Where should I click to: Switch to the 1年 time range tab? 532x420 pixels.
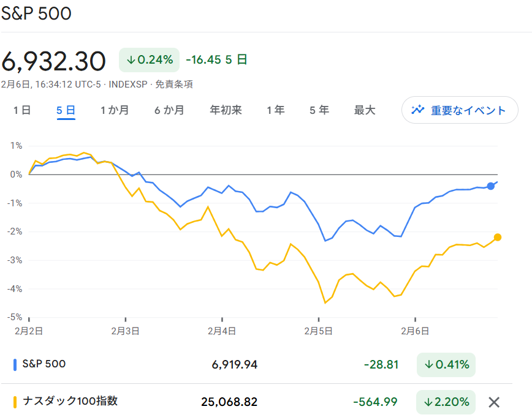275,110
